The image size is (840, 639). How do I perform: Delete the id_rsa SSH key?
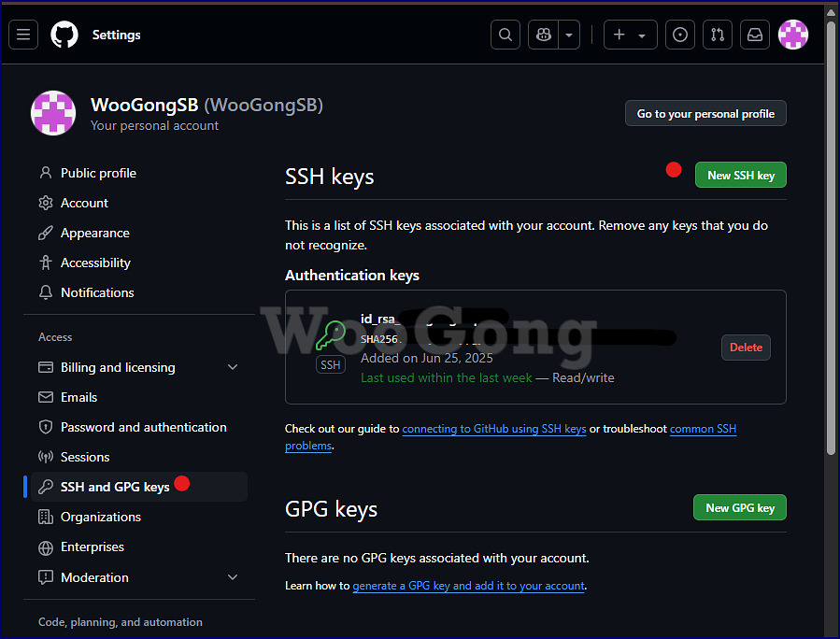click(x=746, y=348)
